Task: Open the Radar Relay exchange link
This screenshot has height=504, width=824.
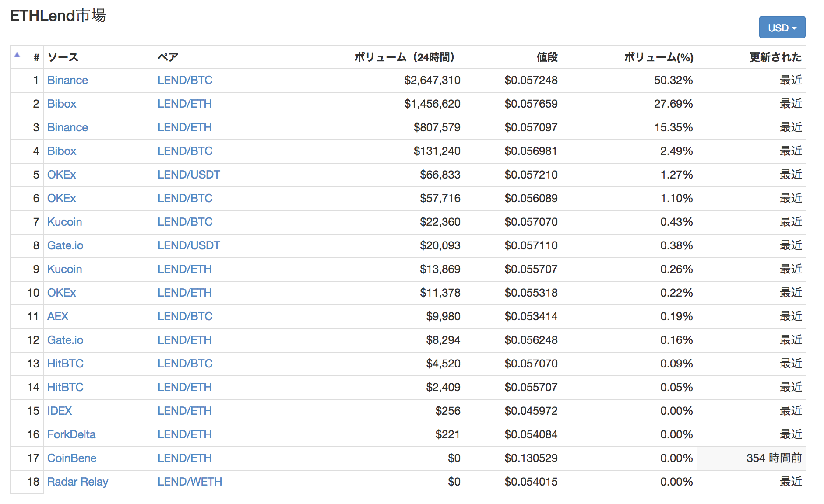Action: tap(77, 482)
